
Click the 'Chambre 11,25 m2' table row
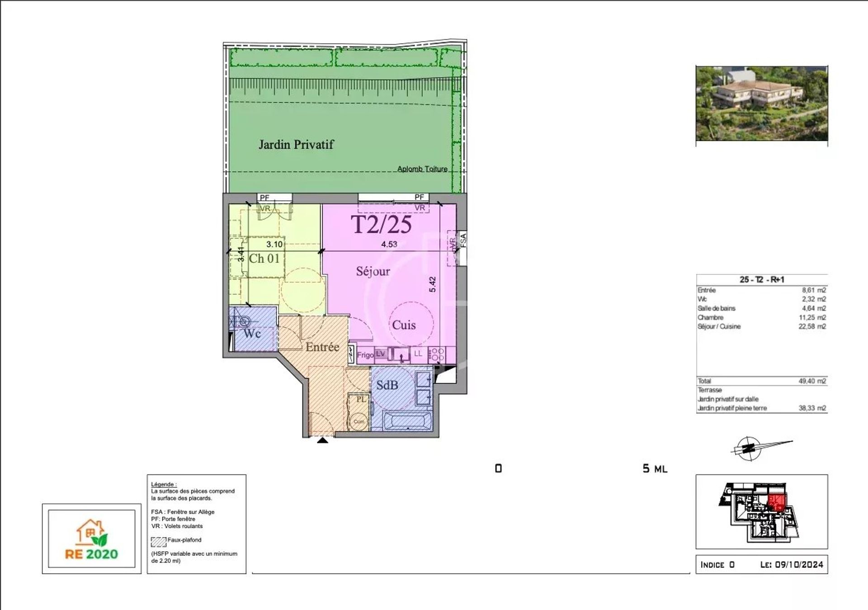tap(762, 317)
